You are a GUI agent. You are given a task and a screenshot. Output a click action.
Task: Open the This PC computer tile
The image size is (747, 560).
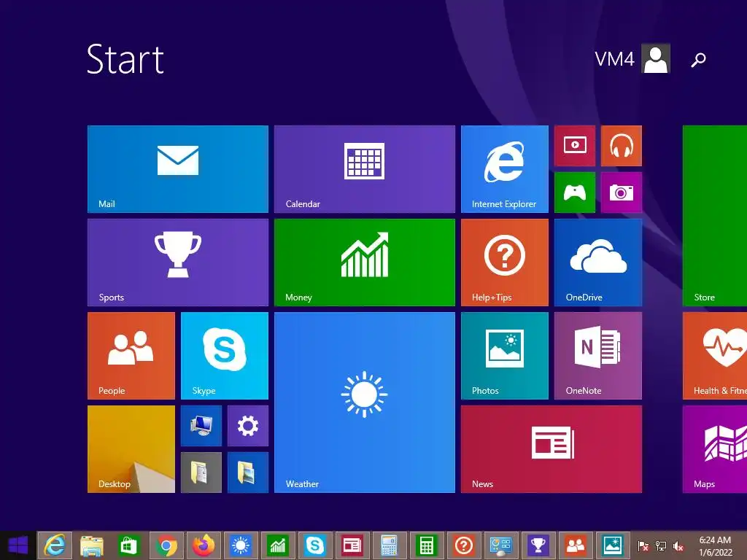click(x=201, y=426)
